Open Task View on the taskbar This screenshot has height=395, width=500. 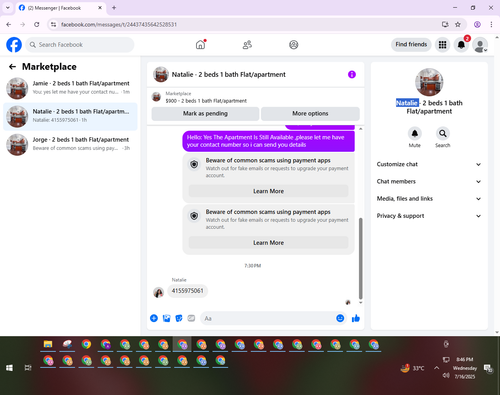coord(28,368)
